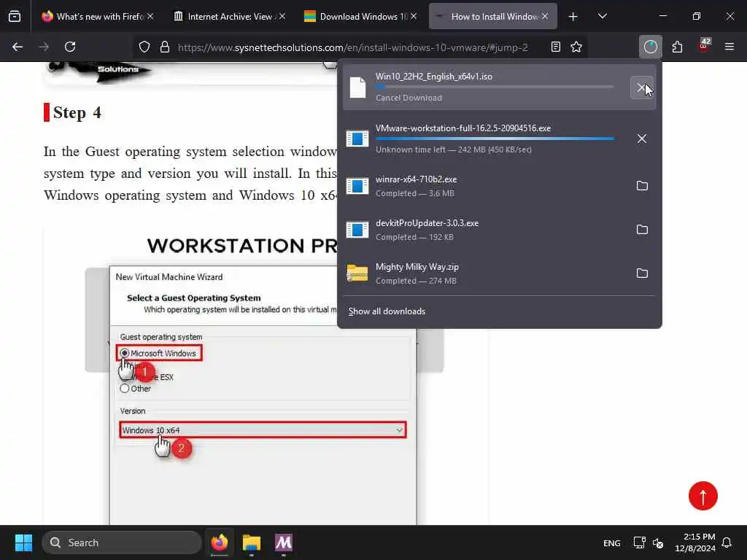Image resolution: width=747 pixels, height=560 pixels.
Task: Show winrar-x64-710b2.exe in folder
Action: coord(642,186)
